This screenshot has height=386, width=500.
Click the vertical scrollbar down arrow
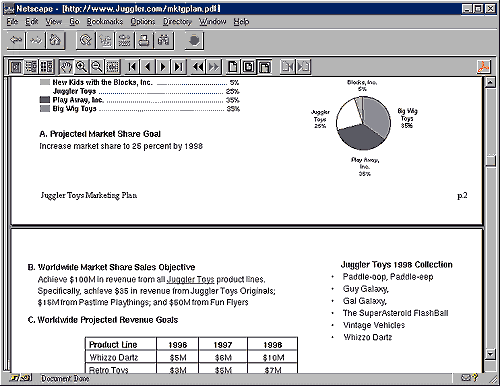point(490,354)
